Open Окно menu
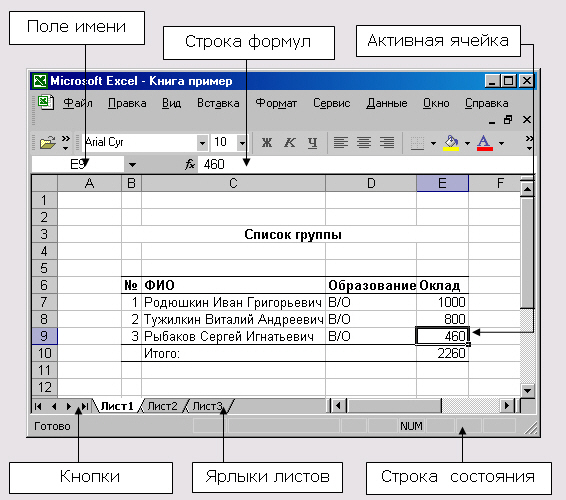566x500 pixels. (x=436, y=103)
